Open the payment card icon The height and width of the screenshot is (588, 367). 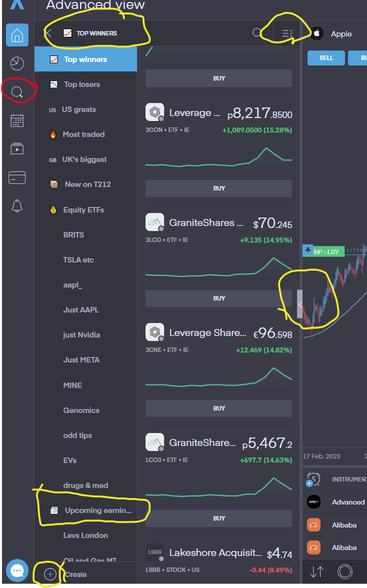(x=17, y=177)
